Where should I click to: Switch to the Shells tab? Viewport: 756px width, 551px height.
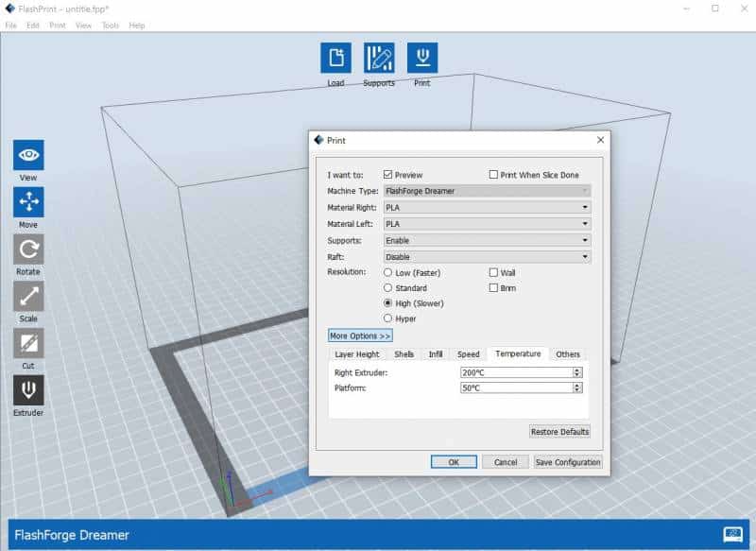(404, 354)
